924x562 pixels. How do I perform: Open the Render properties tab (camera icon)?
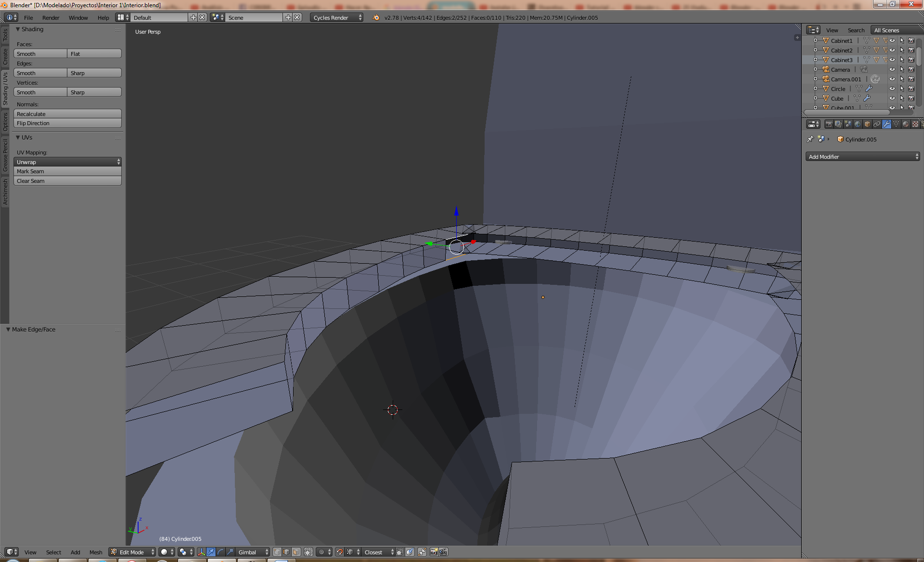(x=829, y=124)
